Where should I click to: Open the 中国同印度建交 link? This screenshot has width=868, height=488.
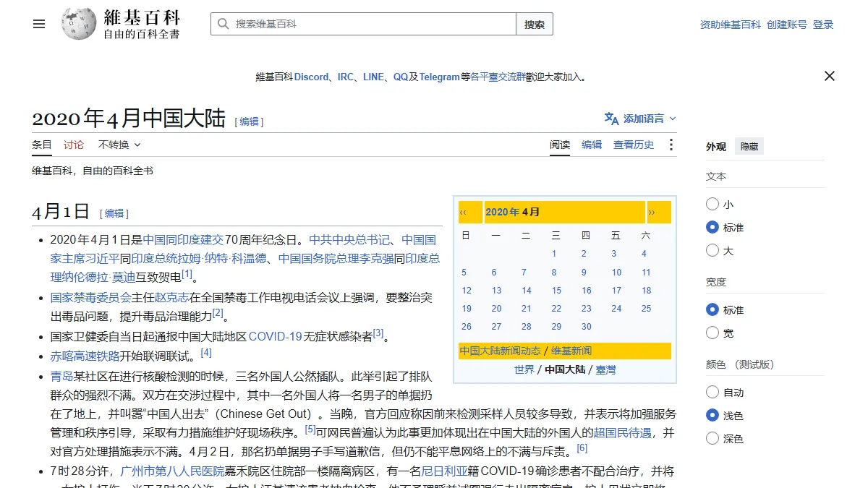pyautogui.click(x=184, y=240)
